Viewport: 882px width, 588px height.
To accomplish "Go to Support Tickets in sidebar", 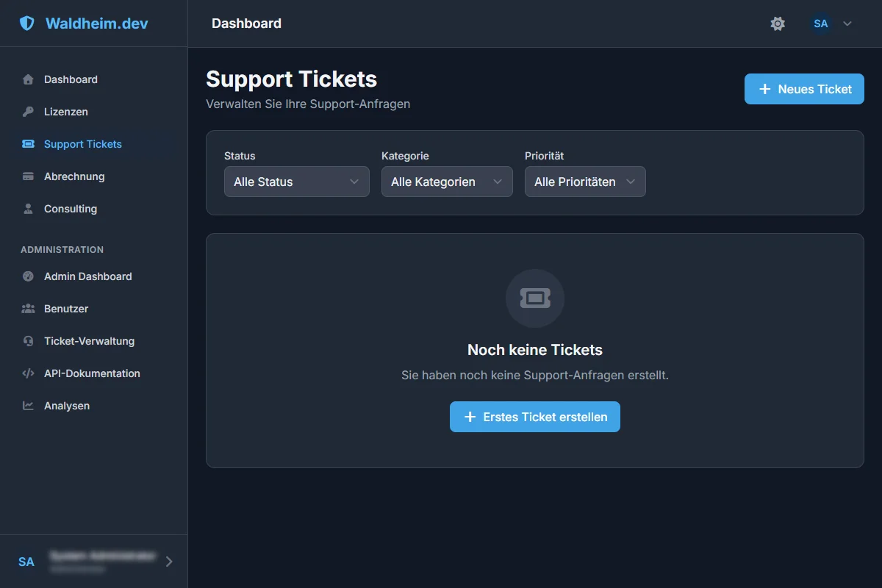I will coord(82,144).
